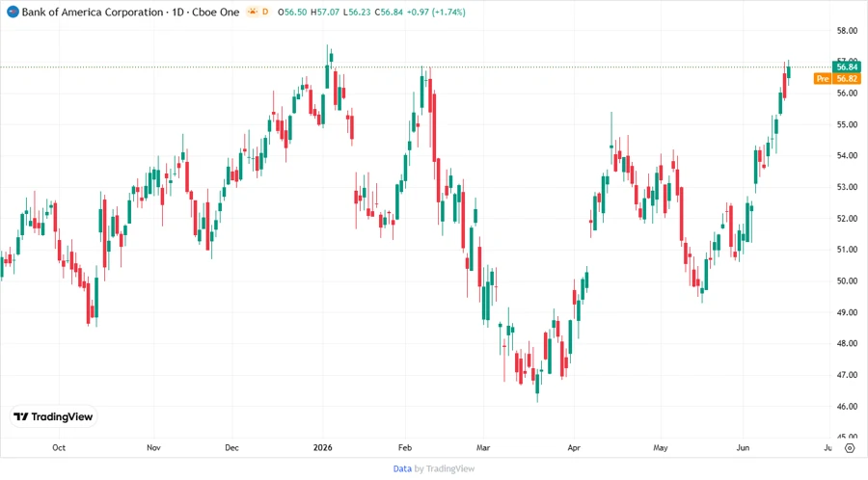
Task: Select the Bank of America Corporation title
Action: [x=93, y=12]
